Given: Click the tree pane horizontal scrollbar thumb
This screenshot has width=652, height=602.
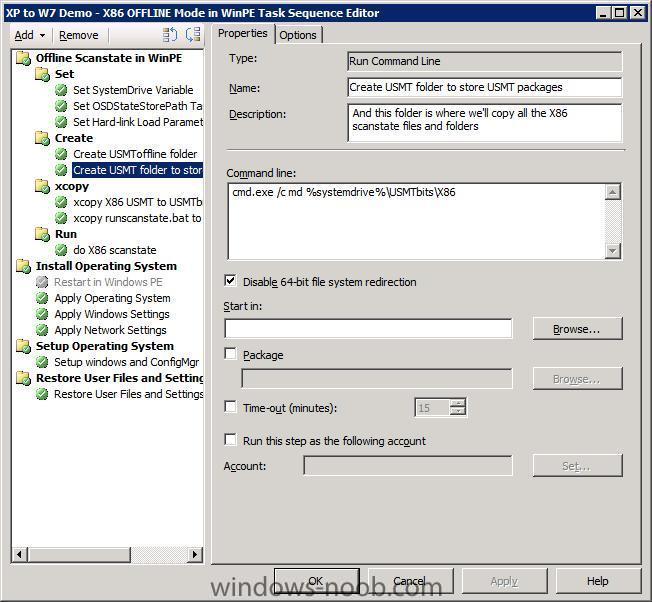Looking at the screenshot, I should (79, 554).
